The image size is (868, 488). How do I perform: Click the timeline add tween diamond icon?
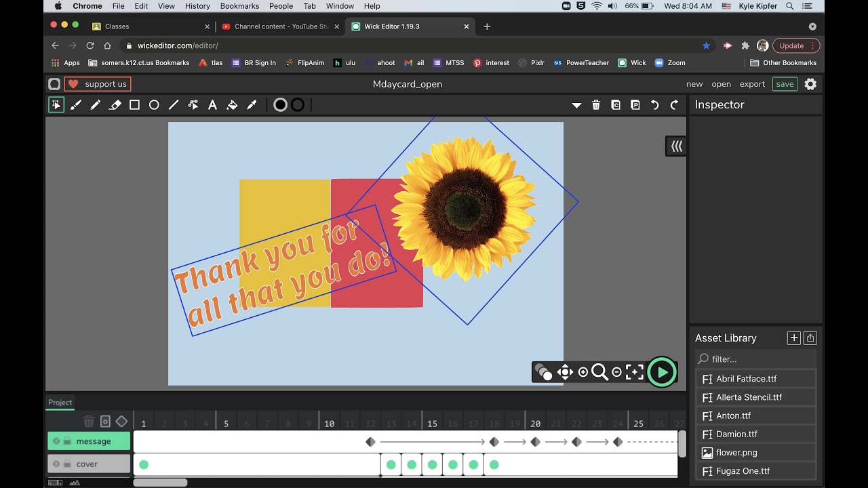[x=121, y=422]
